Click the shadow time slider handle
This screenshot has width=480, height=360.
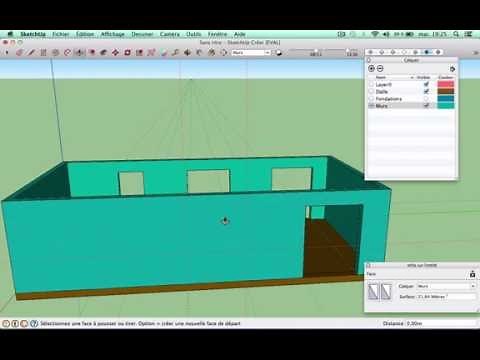coord(347,51)
